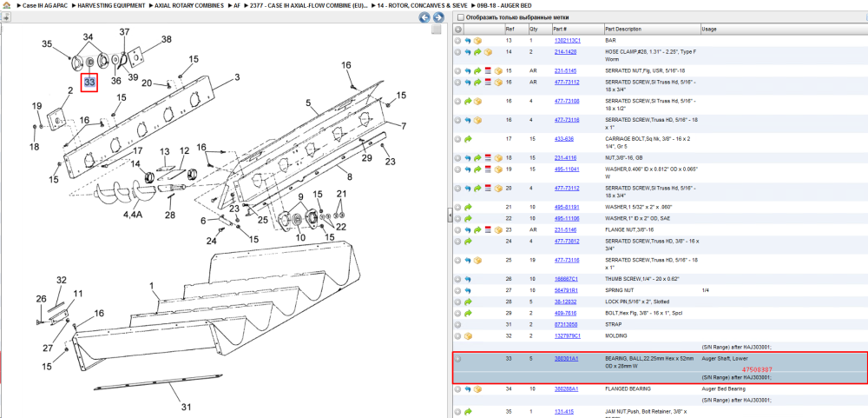Click the gray square at diagram top-right corner
This screenshot has height=418, width=868.
[437, 30]
